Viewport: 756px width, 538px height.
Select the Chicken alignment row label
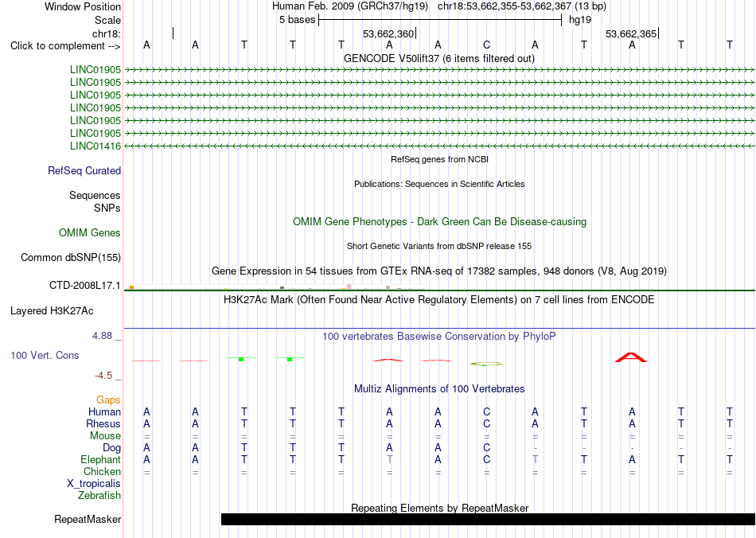(x=102, y=471)
